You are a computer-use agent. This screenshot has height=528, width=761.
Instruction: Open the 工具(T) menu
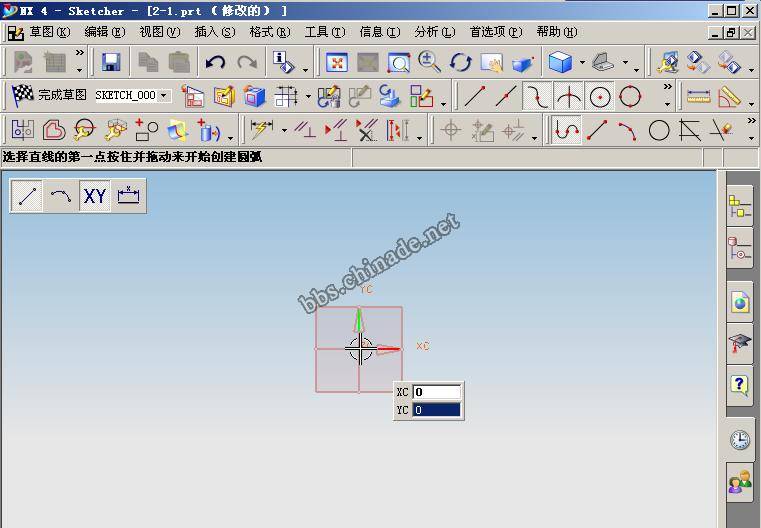(325, 32)
